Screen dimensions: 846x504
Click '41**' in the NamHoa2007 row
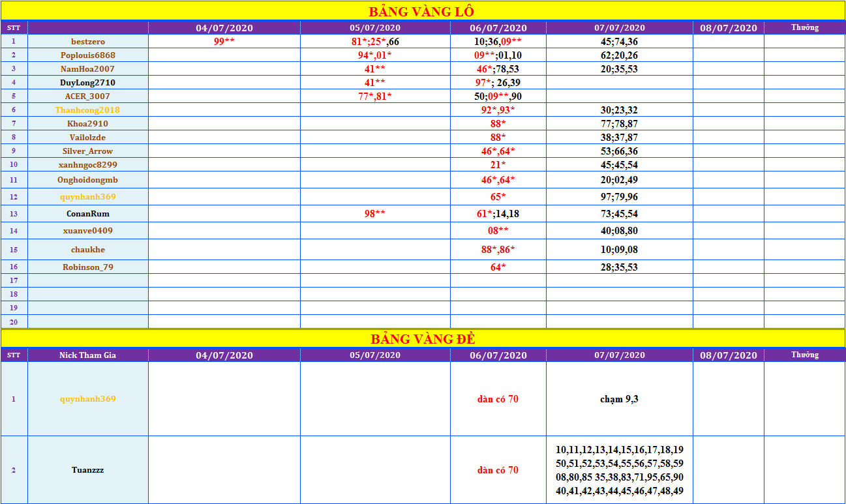click(375, 69)
